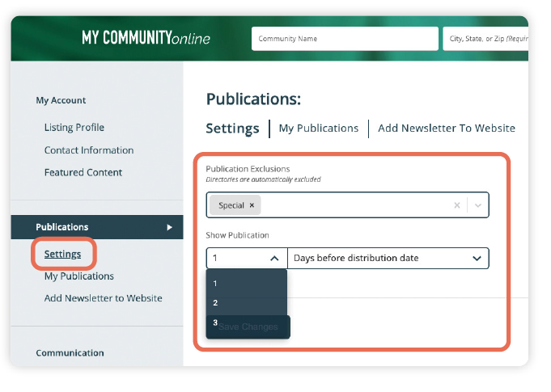Go to Listing Profile
The image size is (551, 392).
[x=74, y=128]
